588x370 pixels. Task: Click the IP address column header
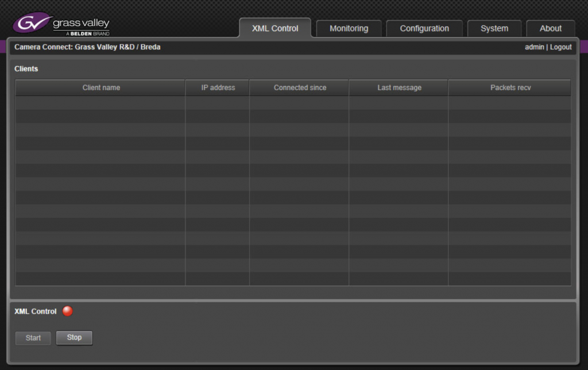click(217, 87)
